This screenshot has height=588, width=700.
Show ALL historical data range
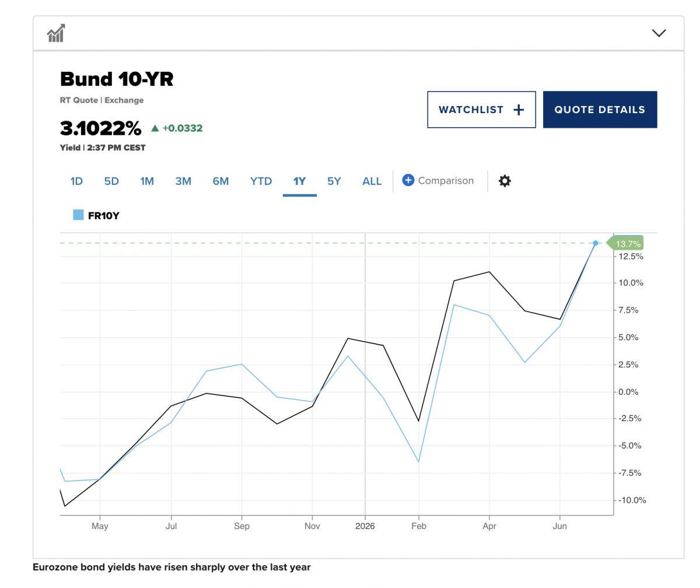372,181
